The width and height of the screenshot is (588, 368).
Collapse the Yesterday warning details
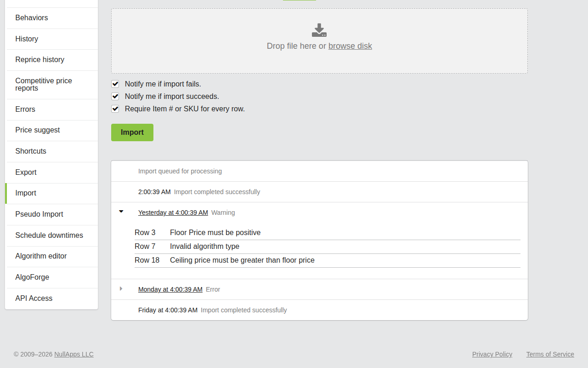[x=121, y=211]
